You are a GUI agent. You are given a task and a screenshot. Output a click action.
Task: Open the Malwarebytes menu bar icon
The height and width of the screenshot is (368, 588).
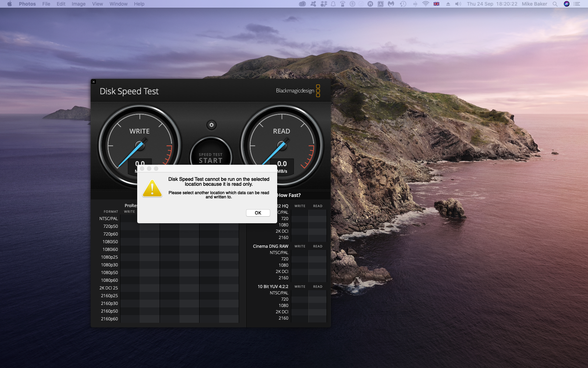[x=391, y=4]
